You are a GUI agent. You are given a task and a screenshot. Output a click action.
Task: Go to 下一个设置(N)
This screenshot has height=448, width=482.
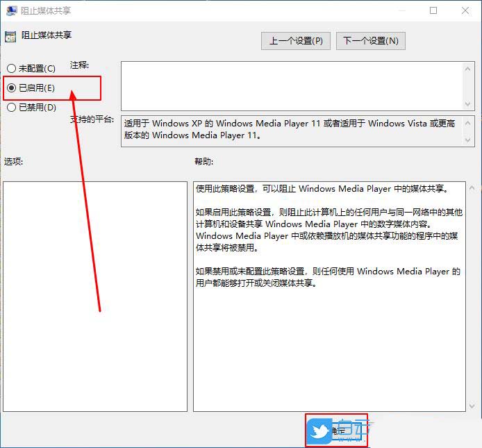tap(371, 41)
